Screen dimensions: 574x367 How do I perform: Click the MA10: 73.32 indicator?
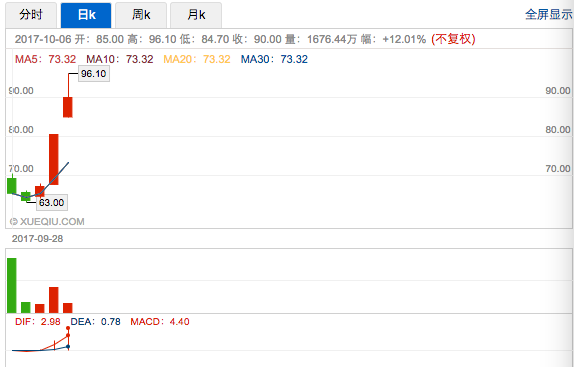coord(120,59)
